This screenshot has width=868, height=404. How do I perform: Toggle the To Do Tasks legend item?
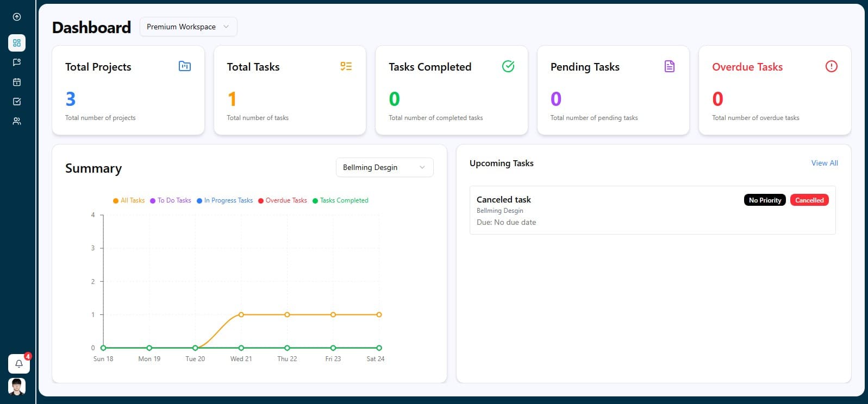[x=171, y=200]
